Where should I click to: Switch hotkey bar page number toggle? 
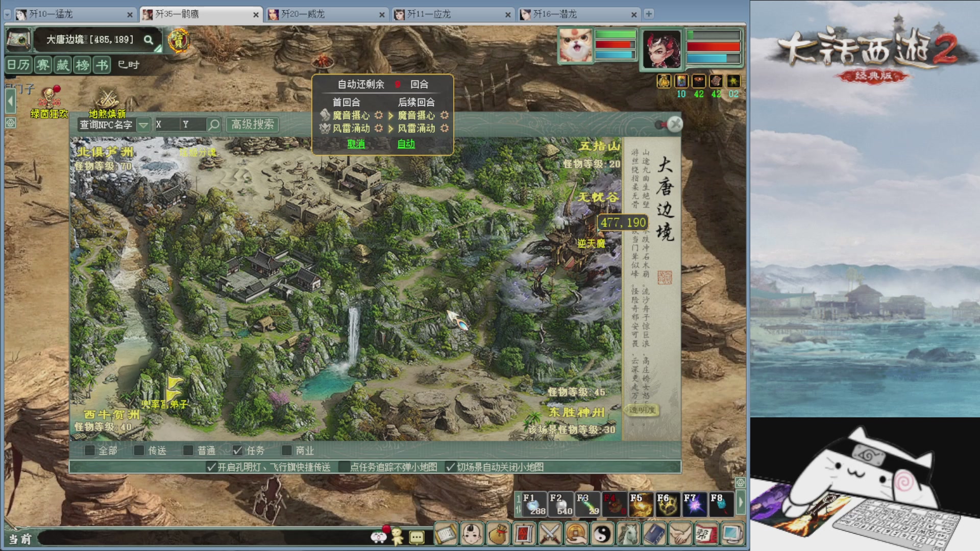(518, 504)
